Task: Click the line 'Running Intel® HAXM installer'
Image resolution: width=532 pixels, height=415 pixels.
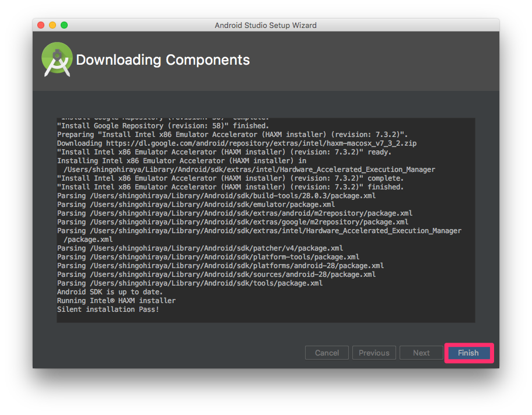Action: 117,300
